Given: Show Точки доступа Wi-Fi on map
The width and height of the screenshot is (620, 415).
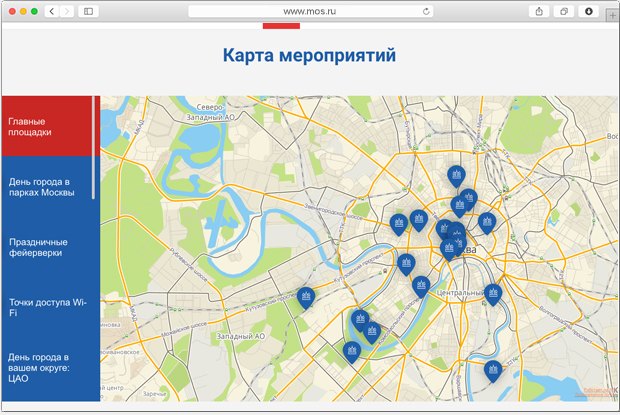Looking at the screenshot, I should pos(47,307).
